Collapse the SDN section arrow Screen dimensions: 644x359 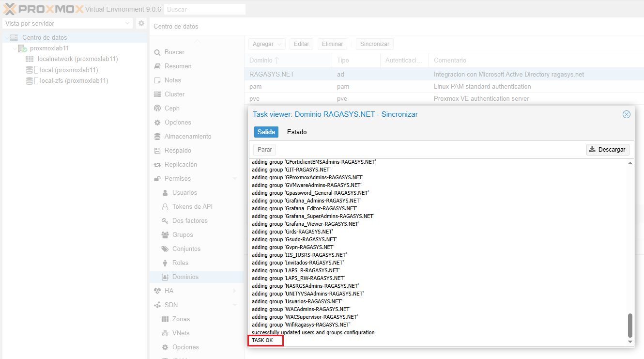pos(235,305)
